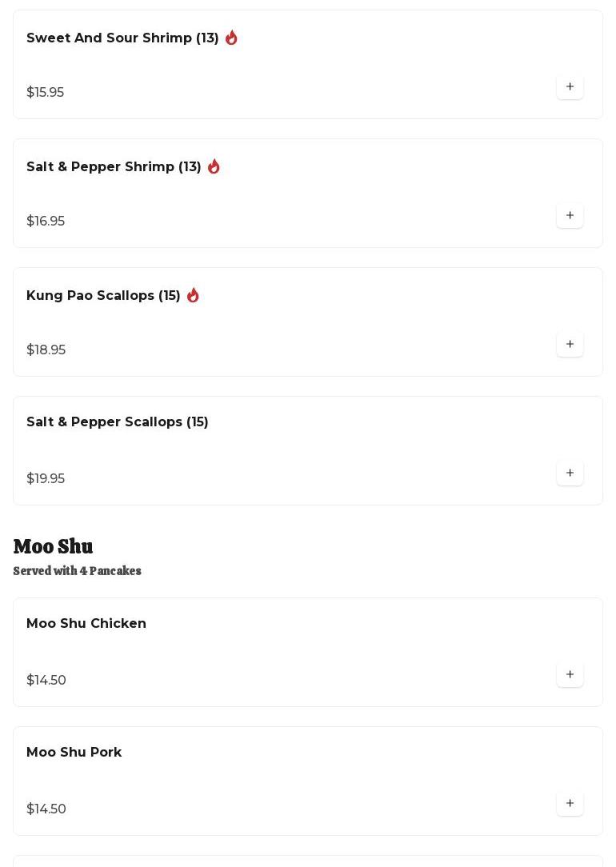Image resolution: width=616 pixels, height=867 pixels.
Task: Click spicy flame icon beside Sweet And Sour Shrimp
Action: 231,38
